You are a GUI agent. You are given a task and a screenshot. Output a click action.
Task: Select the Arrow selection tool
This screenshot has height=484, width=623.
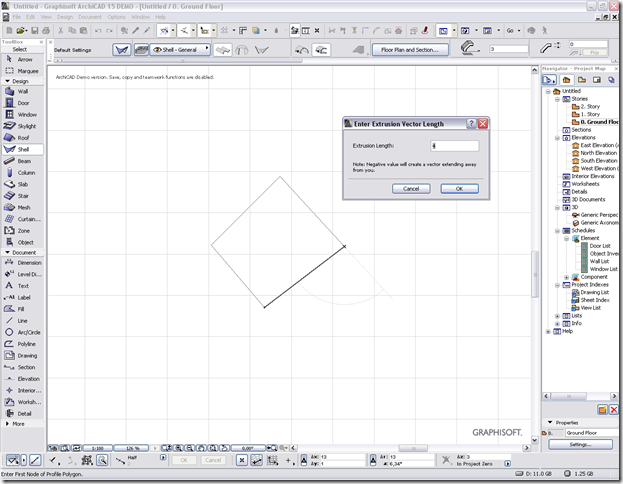click(22, 59)
